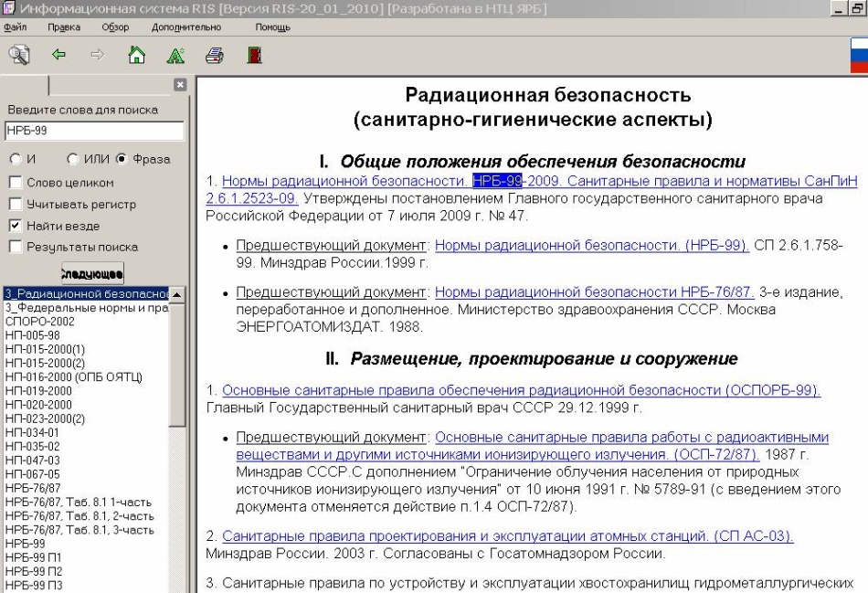Select НРБ-99 П1 in the list
Image resolution: width=868 pixels, height=593 pixels.
[33, 557]
